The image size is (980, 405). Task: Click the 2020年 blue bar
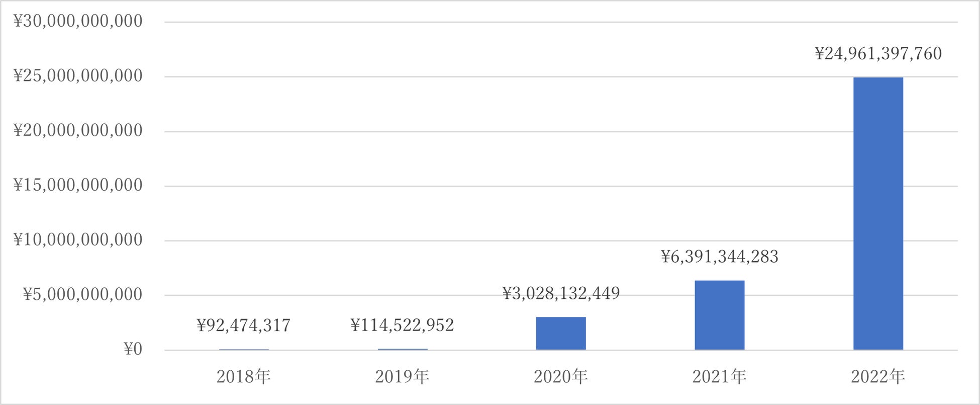tap(560, 333)
